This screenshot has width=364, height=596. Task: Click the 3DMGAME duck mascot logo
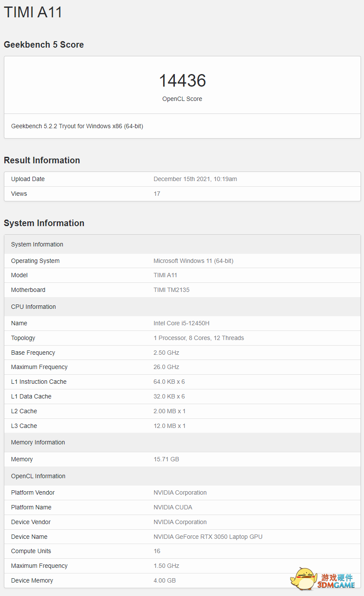point(305,579)
